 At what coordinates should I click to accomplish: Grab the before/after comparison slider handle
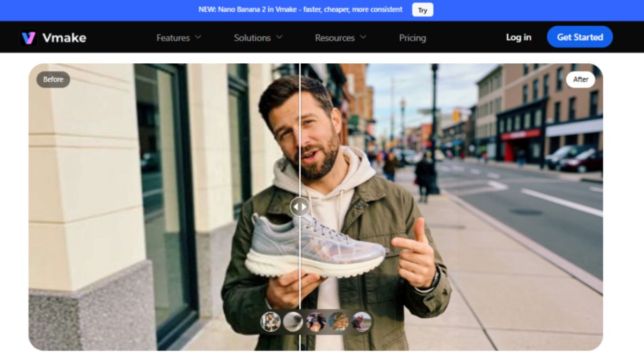[x=299, y=206]
